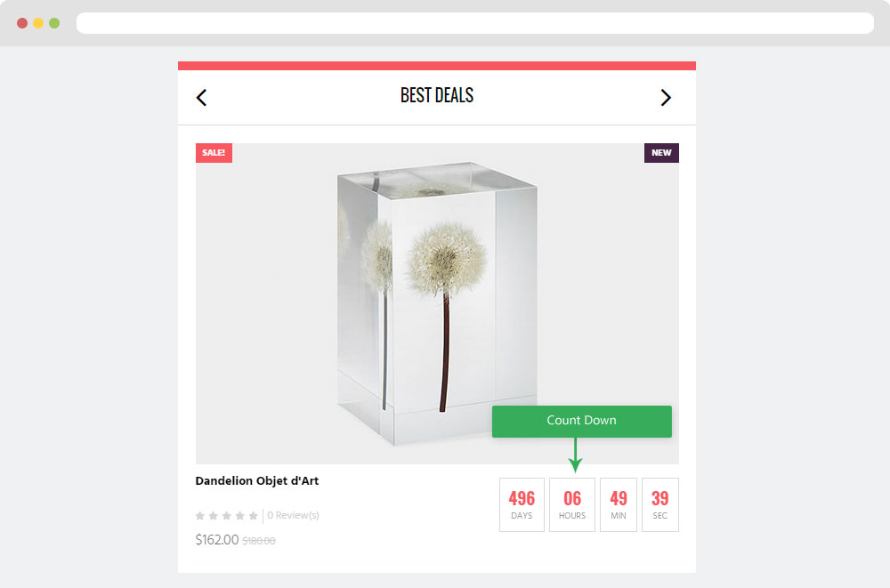Click the yellow minimize window dot
The width and height of the screenshot is (890, 588).
[38, 23]
